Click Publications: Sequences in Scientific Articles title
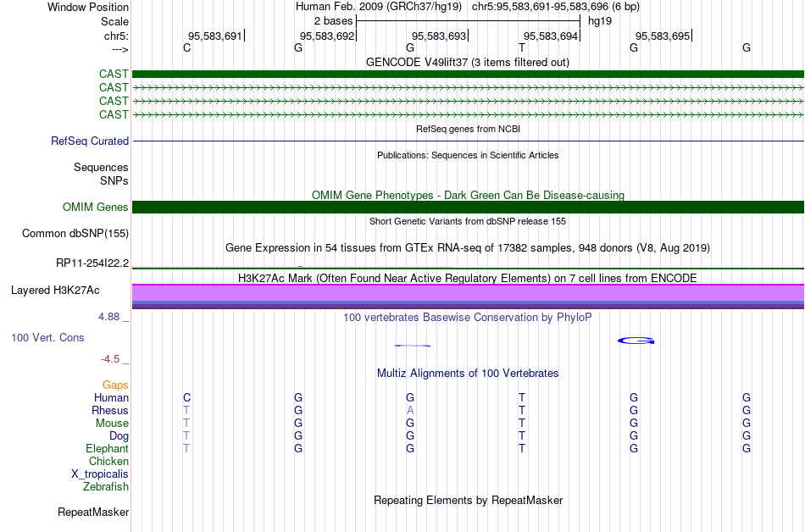Image resolution: width=805 pixels, height=532 pixels. 468,155
